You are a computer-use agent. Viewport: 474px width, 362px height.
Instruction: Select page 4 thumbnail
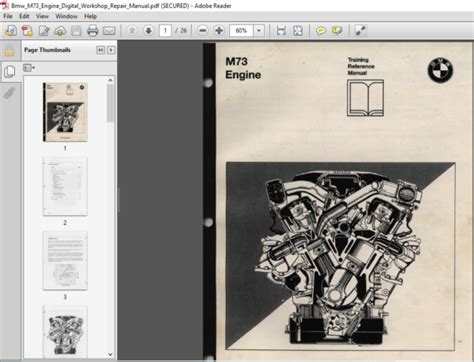click(65, 332)
